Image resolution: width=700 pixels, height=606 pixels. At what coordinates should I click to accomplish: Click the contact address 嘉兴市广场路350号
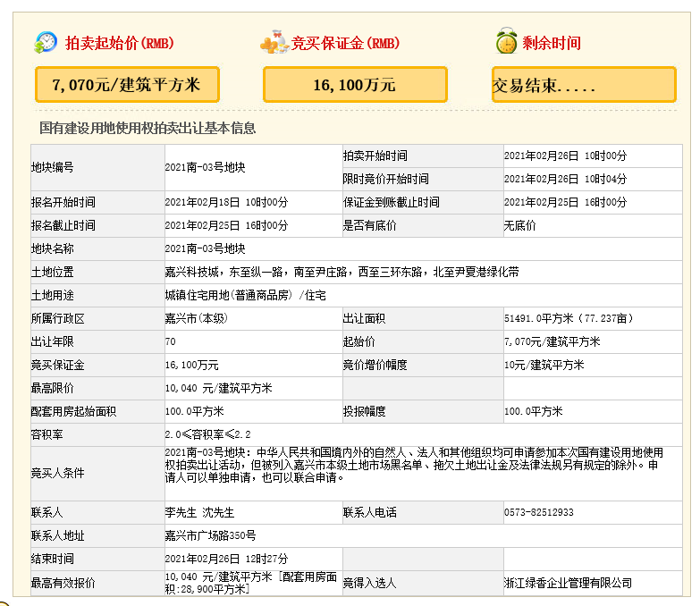coord(210,535)
